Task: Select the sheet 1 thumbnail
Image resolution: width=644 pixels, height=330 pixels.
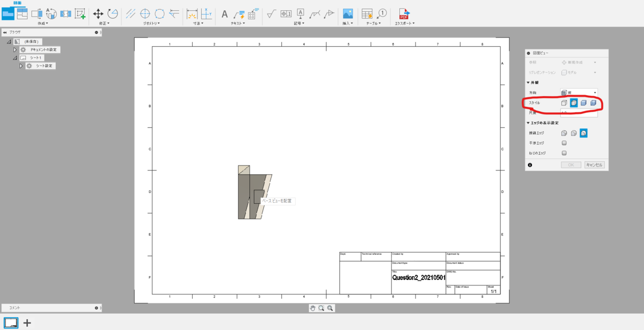Action: click(11, 323)
